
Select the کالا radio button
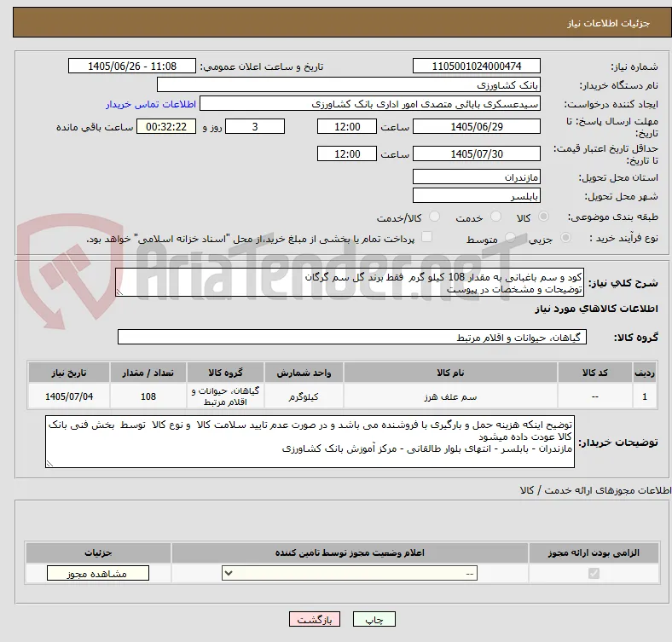543,217
